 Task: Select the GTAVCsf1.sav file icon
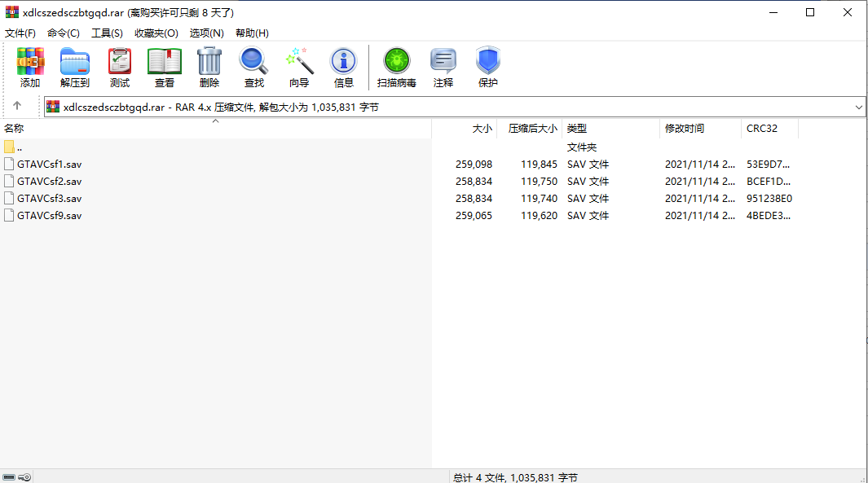pos(9,164)
